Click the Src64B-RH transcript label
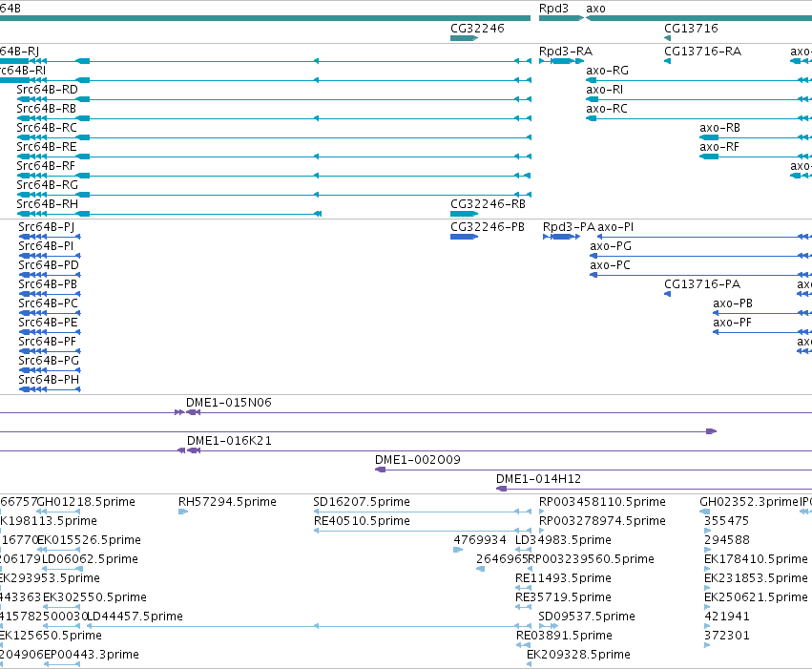Viewport: 812px width, 669px height. tap(47, 205)
